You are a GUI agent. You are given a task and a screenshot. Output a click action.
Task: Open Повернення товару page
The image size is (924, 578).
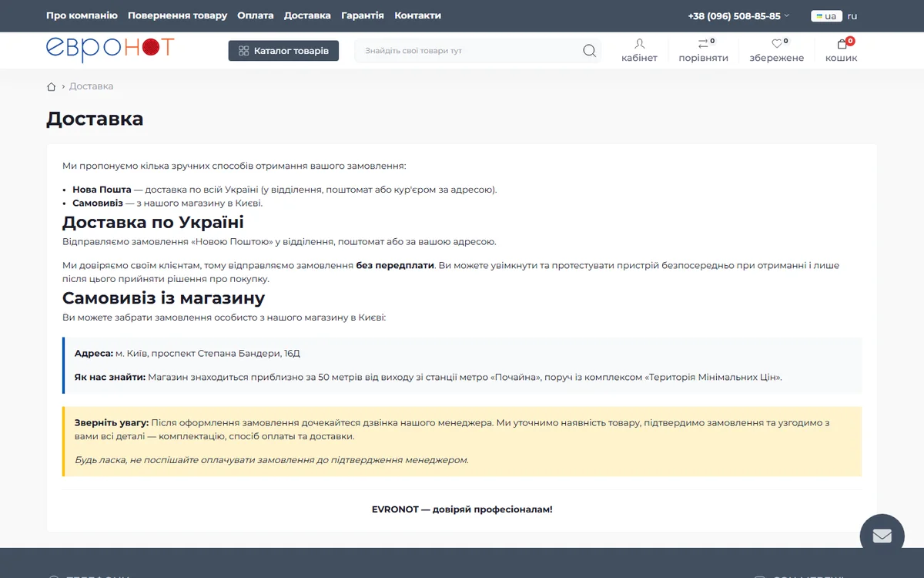[x=177, y=15]
